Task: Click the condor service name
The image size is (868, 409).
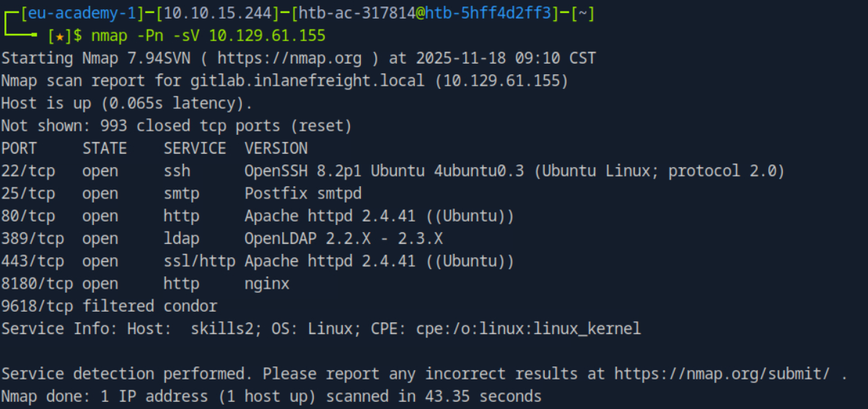Action: point(190,306)
